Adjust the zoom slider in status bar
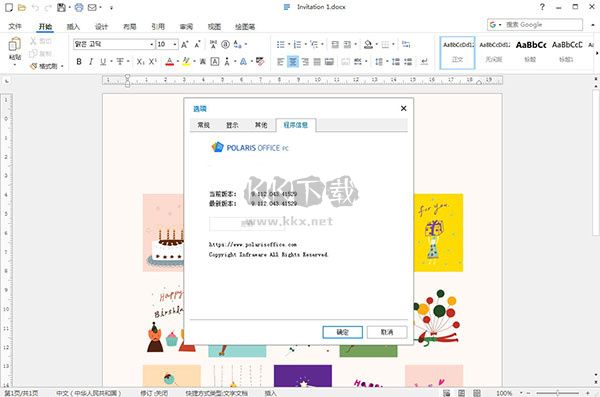 [x=558, y=393]
